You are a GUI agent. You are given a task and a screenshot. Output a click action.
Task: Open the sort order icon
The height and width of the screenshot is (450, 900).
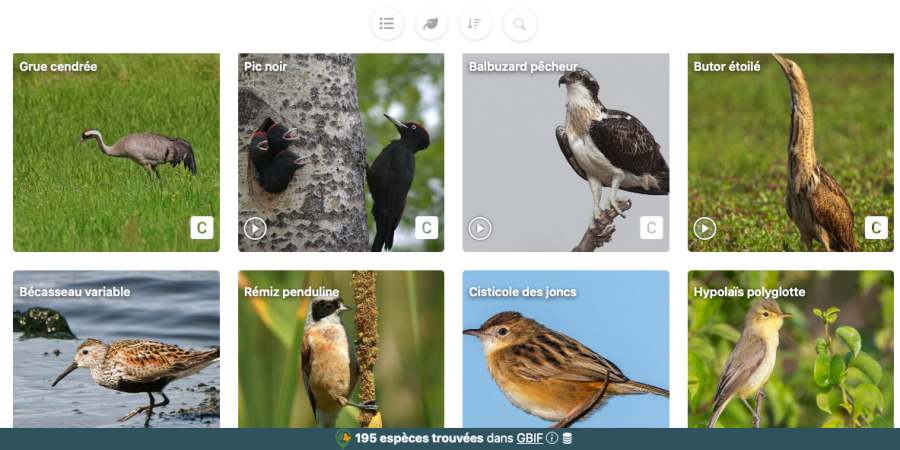pos(475,24)
